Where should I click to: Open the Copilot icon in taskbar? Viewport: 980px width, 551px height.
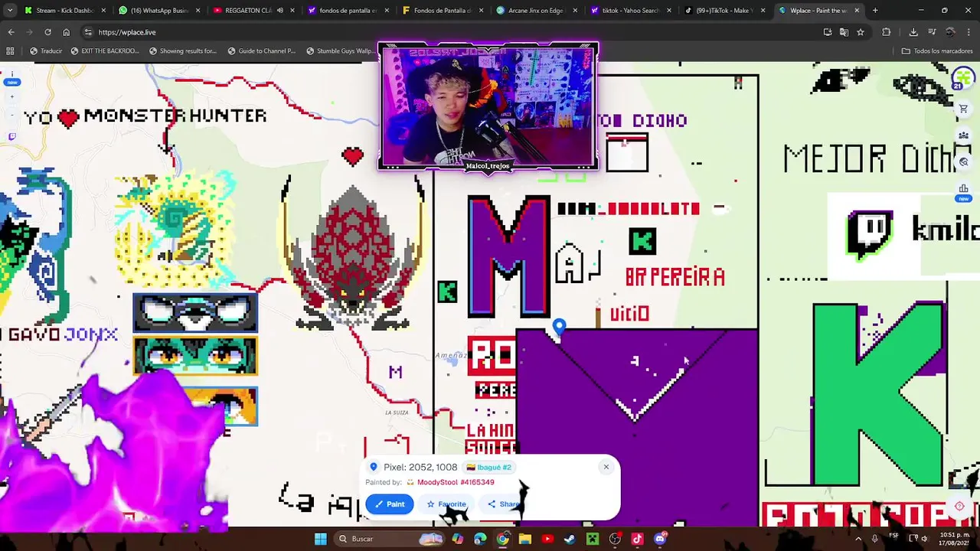pyautogui.click(x=458, y=539)
